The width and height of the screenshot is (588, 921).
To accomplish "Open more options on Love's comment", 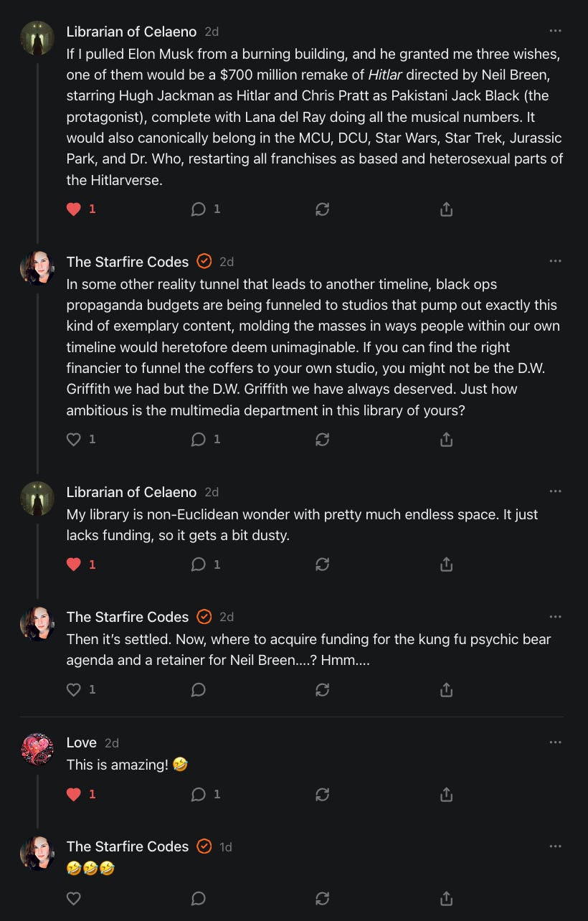I will 555,742.
